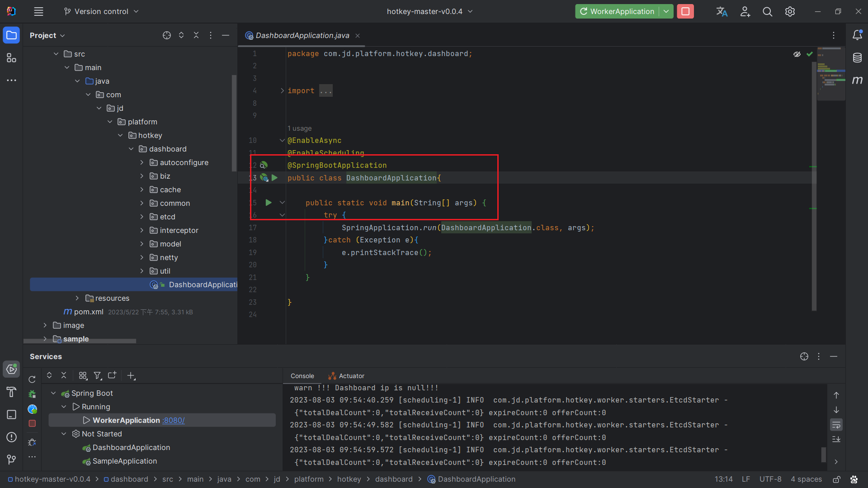The height and width of the screenshot is (488, 868).
Task: Open WorkerApplication port 8080 link
Action: (174, 420)
